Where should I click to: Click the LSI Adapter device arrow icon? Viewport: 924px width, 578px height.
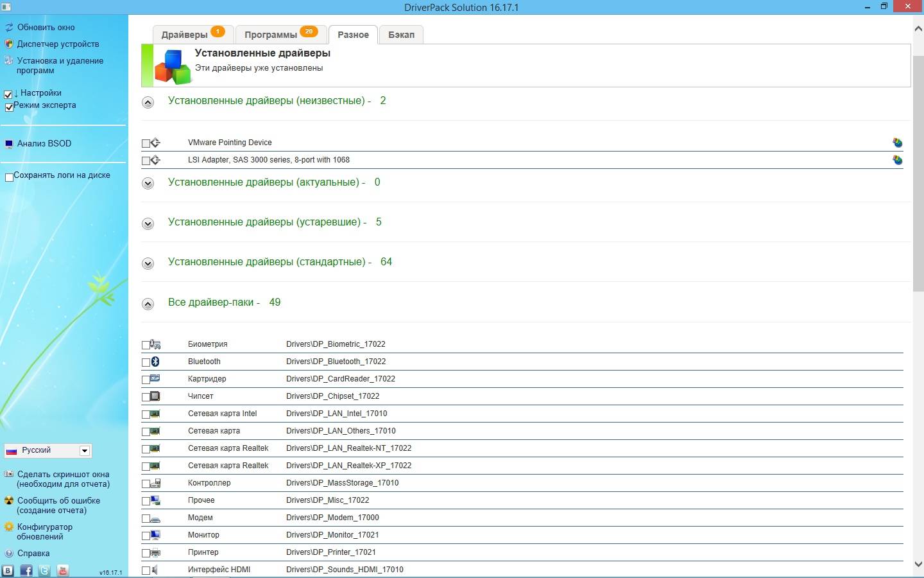[155, 160]
